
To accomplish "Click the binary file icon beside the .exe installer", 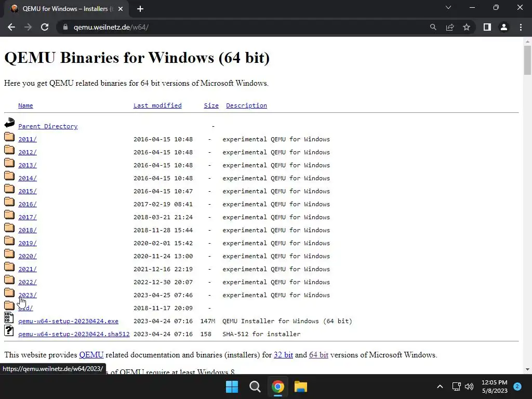I will (x=9, y=317).
